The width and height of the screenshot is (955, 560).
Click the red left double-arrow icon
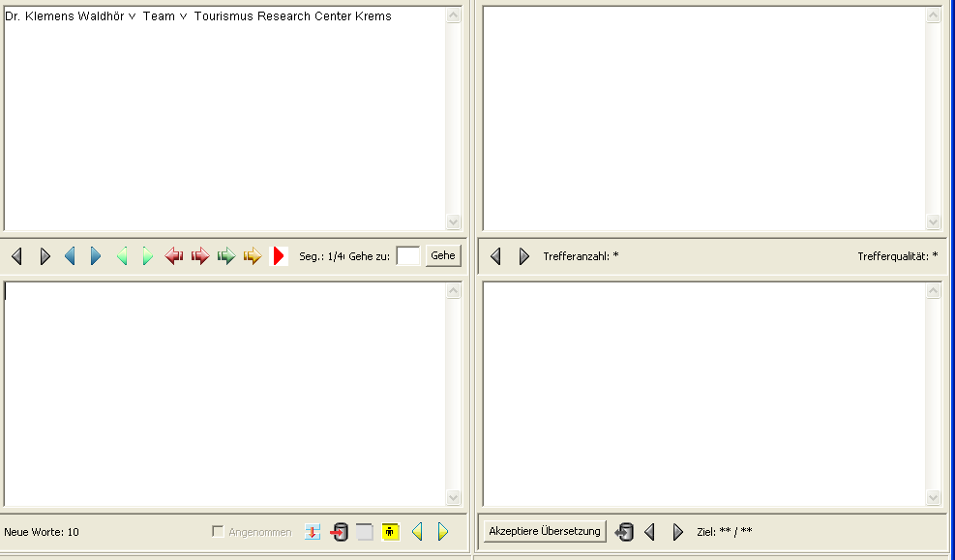[x=174, y=256]
